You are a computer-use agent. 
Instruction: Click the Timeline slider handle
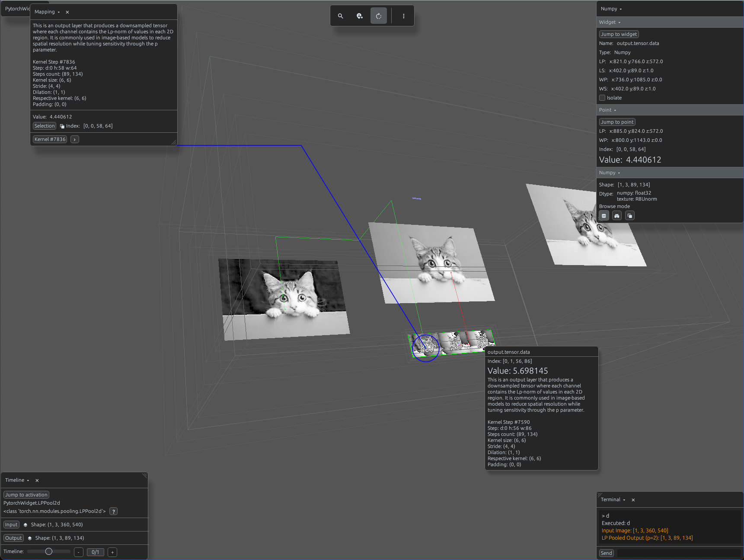point(49,551)
